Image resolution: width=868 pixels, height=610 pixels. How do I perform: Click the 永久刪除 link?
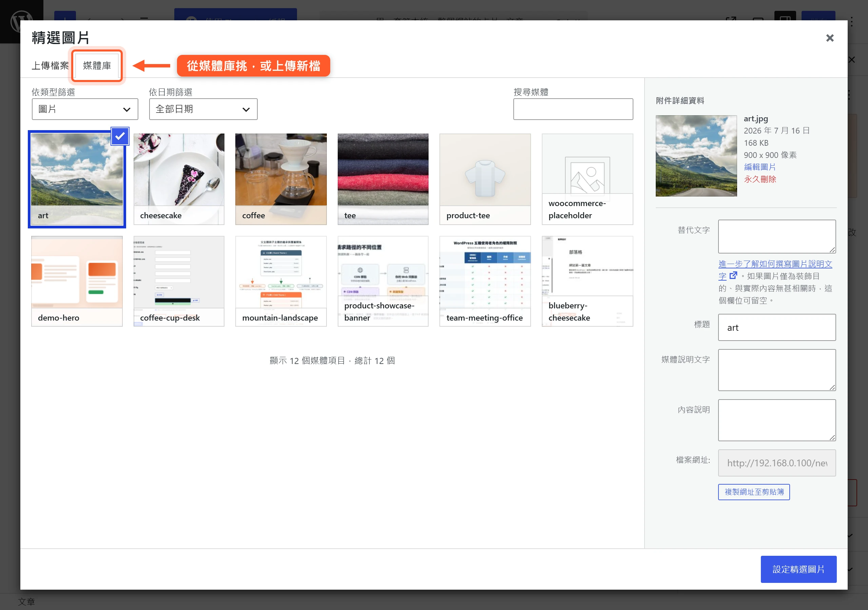point(759,179)
